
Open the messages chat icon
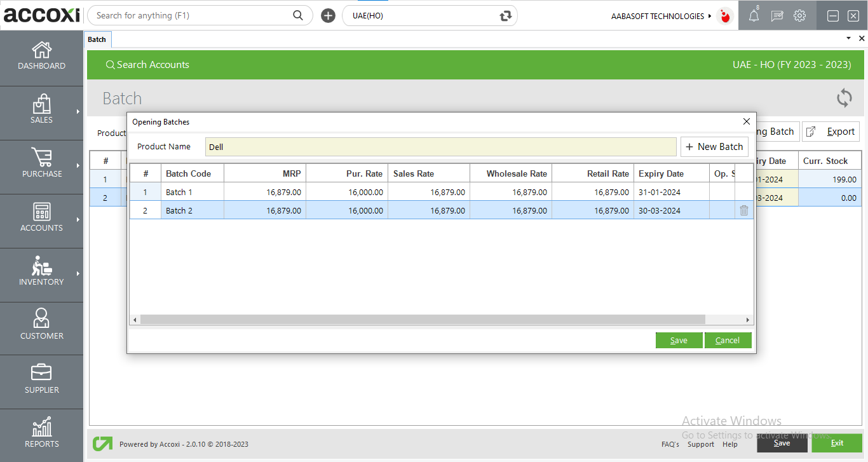pos(776,17)
